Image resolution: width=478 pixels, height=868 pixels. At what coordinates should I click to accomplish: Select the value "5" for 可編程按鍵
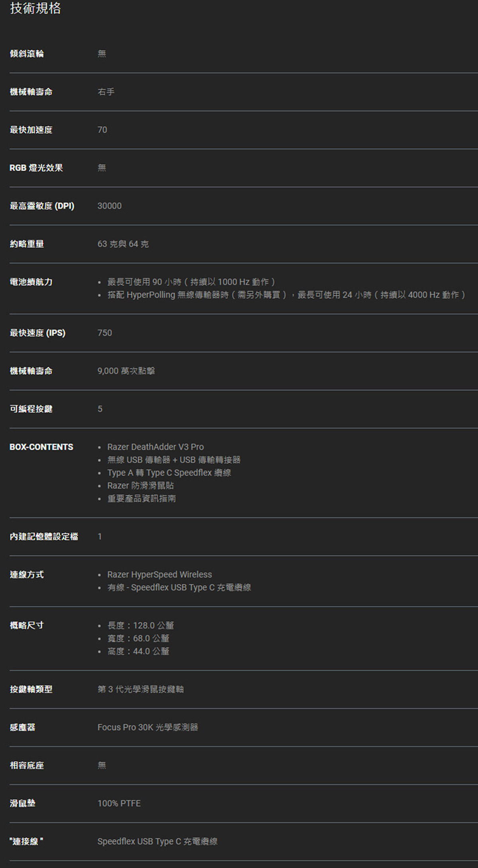click(100, 409)
